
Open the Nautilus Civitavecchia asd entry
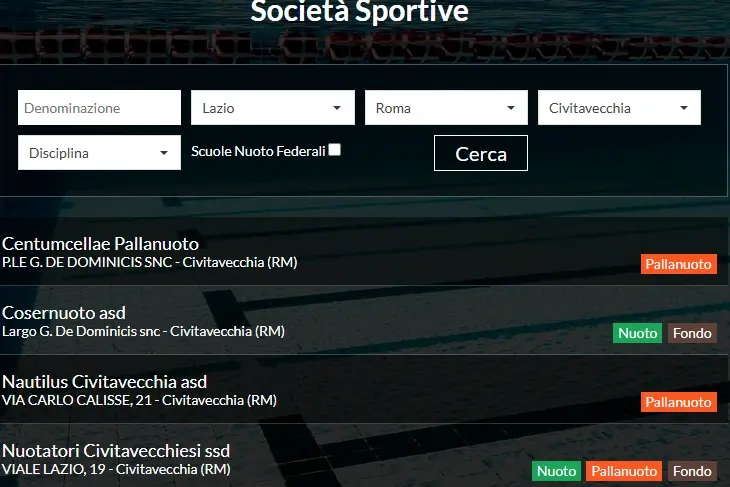point(104,382)
